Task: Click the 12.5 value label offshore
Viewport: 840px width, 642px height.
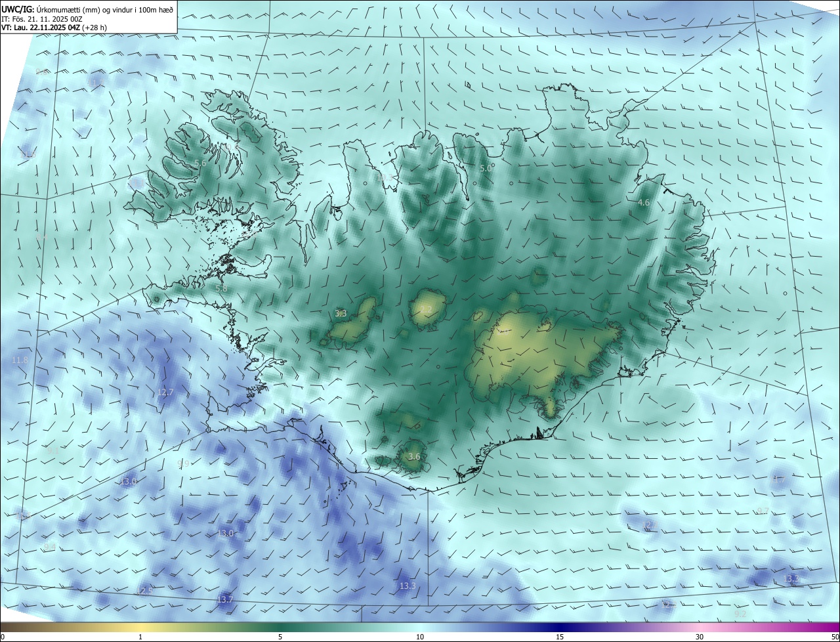Action: click(144, 591)
